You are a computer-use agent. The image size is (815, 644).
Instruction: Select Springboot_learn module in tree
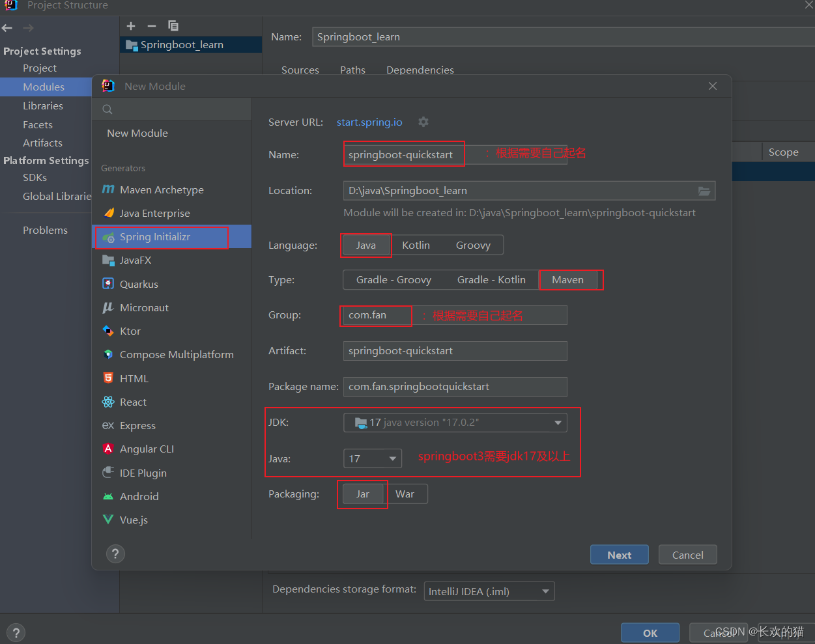(x=191, y=44)
